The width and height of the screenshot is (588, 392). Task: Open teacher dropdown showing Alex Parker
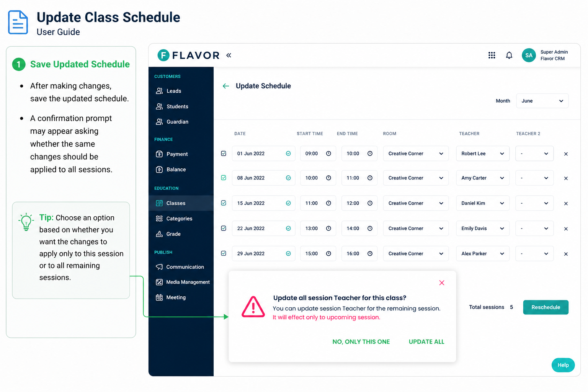click(x=483, y=254)
